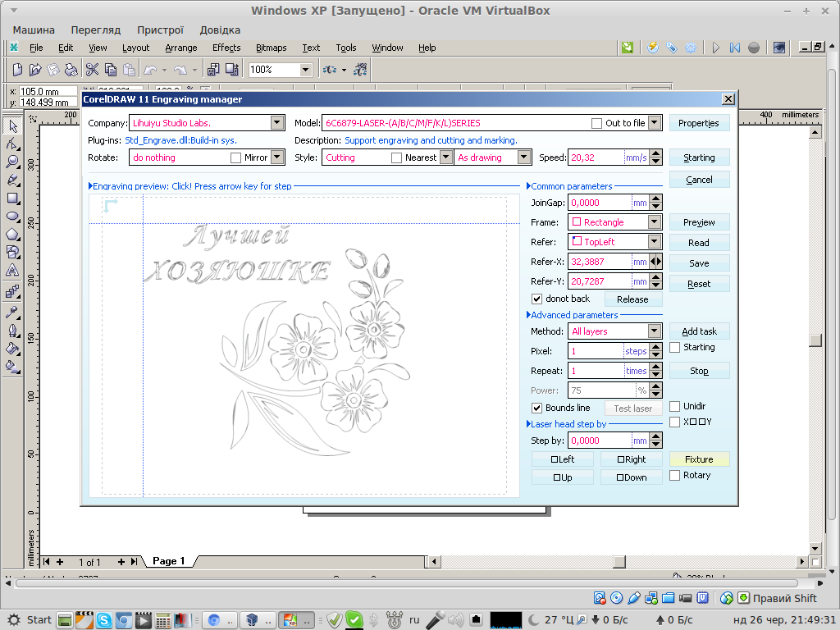Toggle the Nearest checkbox
This screenshot has width=840, height=630.
tap(396, 157)
